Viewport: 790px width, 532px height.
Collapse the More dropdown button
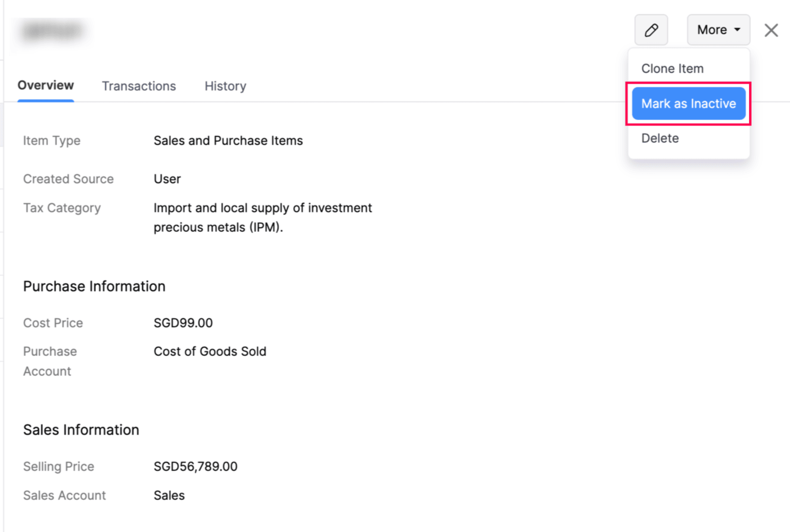pos(718,30)
